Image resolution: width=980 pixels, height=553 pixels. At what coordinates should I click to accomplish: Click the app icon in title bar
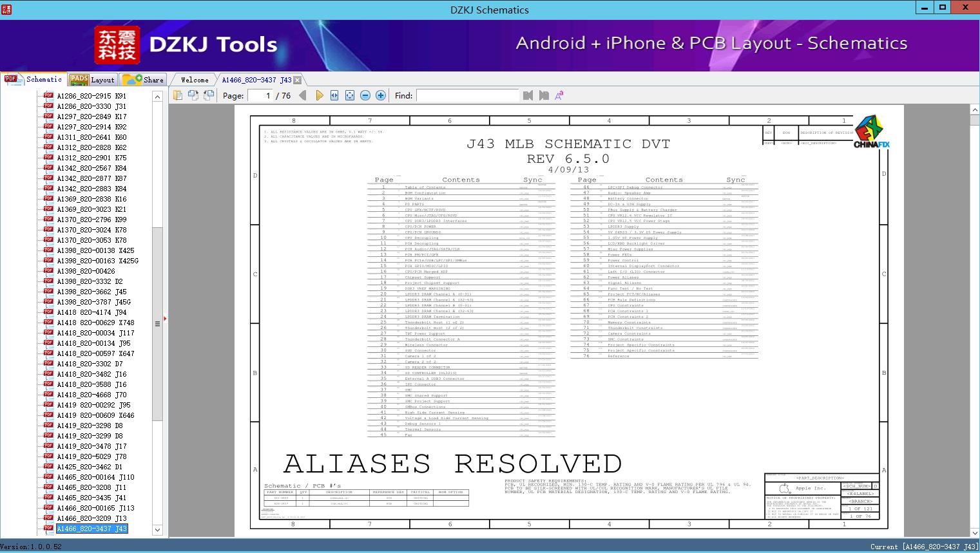[x=6, y=9]
